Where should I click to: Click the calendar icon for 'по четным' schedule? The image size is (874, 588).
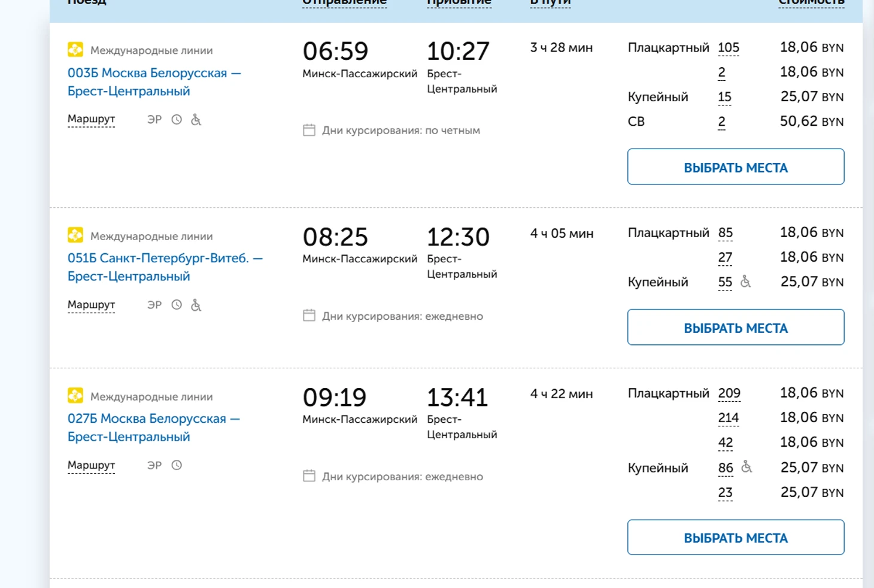click(309, 130)
